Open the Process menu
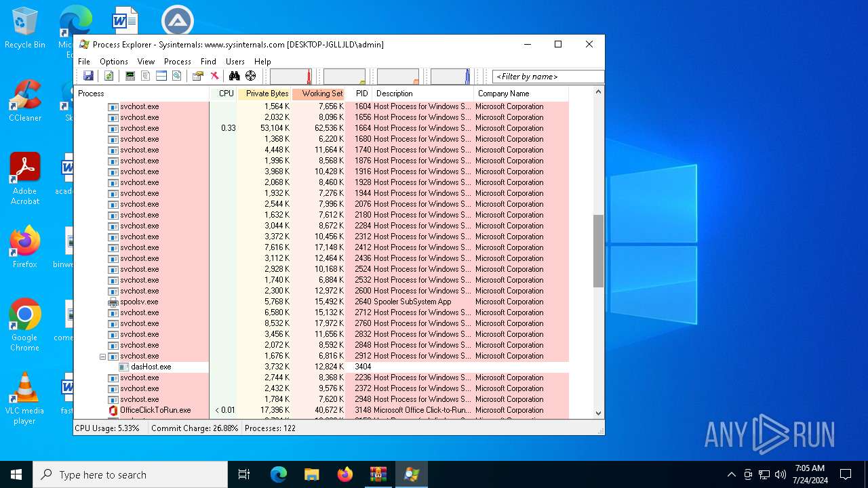868x488 pixels. point(178,61)
